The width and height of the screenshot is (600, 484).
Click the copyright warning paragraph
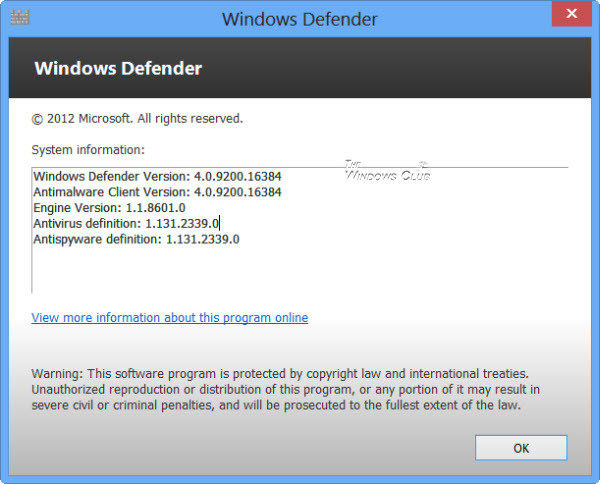click(285, 389)
